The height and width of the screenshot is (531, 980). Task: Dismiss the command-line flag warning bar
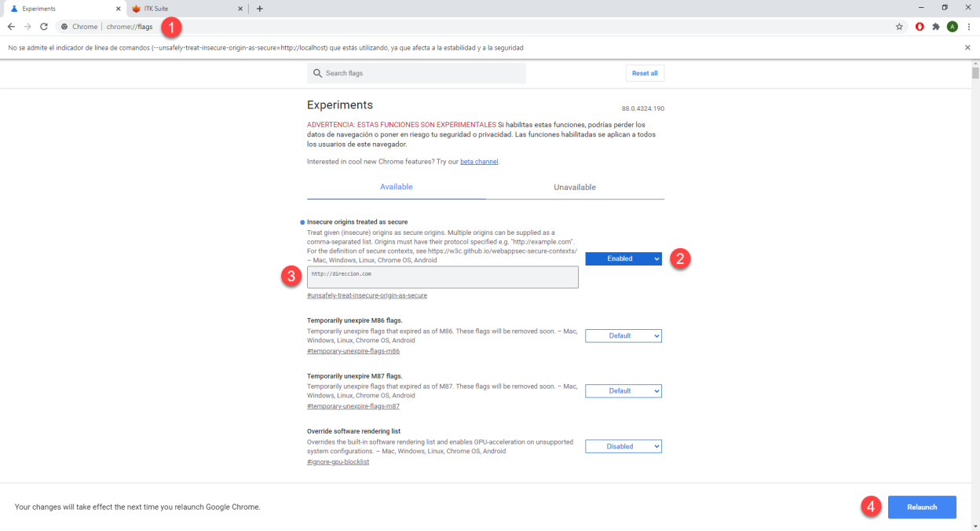point(967,48)
